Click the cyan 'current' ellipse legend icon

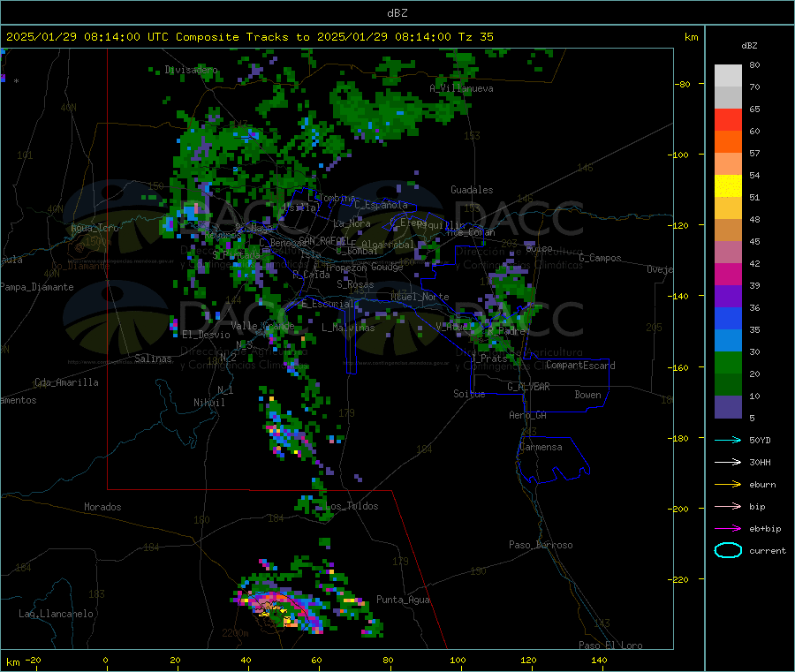728,550
